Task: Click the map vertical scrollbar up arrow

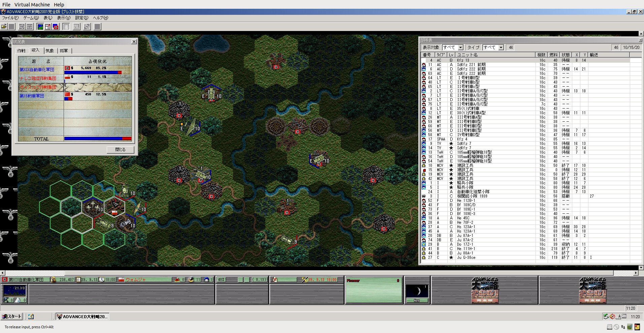Action: (x=641, y=34)
